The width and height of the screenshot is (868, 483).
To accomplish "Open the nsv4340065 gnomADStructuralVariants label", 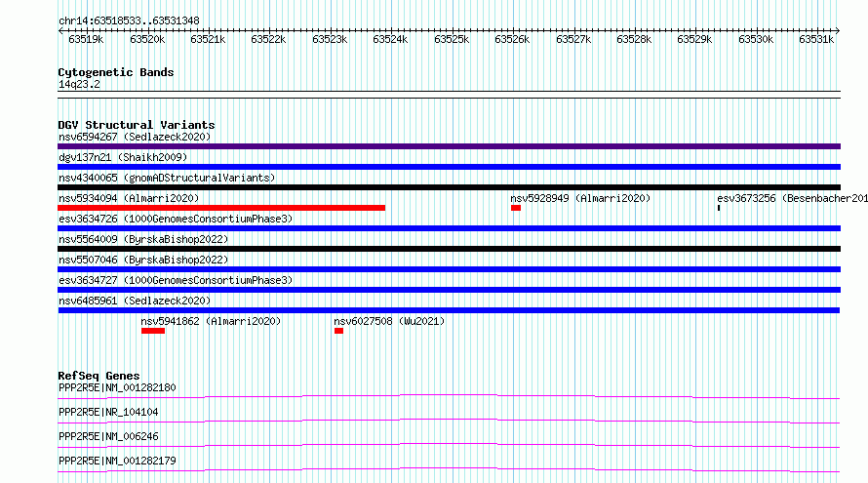I will pos(167,178).
